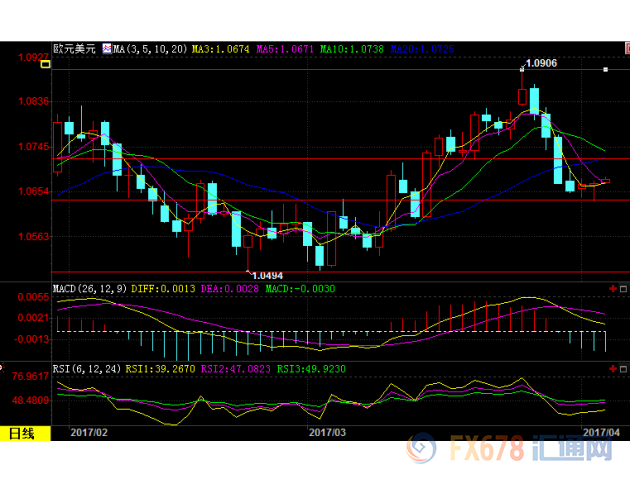Click the 1.0927 price axis label
630x484 pixels.
(34, 57)
